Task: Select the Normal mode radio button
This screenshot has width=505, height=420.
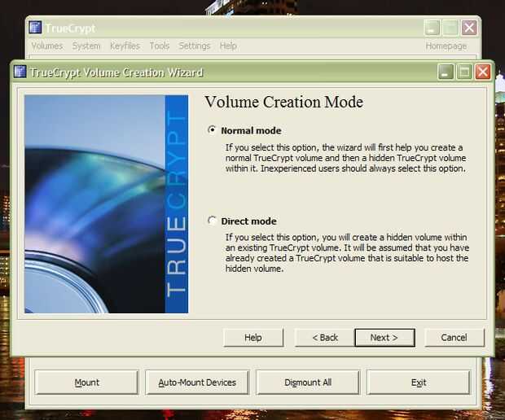Action: pyautogui.click(x=212, y=130)
